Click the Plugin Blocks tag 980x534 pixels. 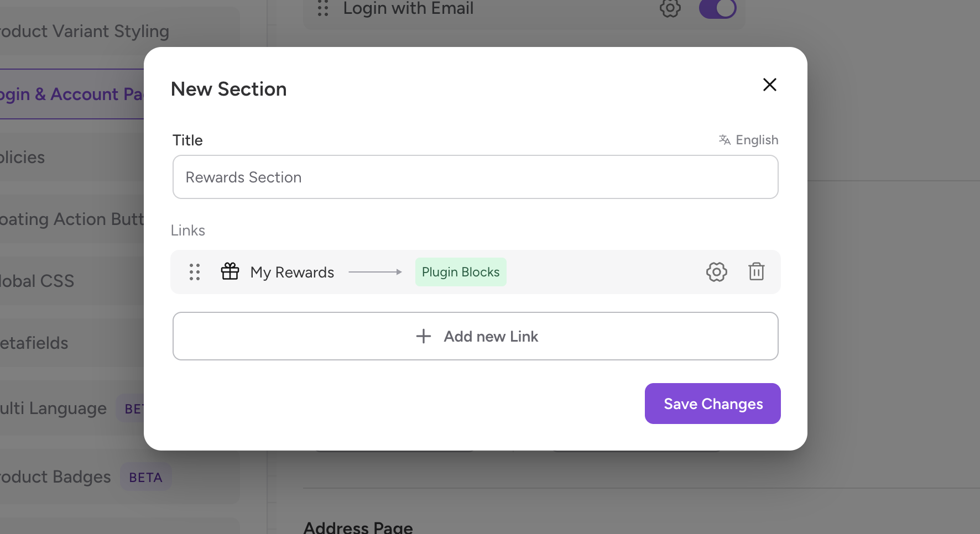pos(460,272)
